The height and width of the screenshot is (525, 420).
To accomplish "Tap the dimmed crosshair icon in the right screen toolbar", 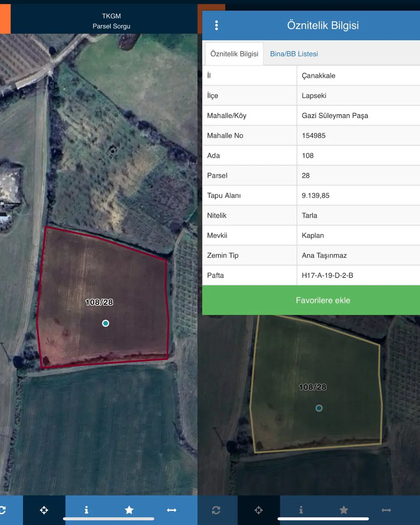I will point(259,510).
